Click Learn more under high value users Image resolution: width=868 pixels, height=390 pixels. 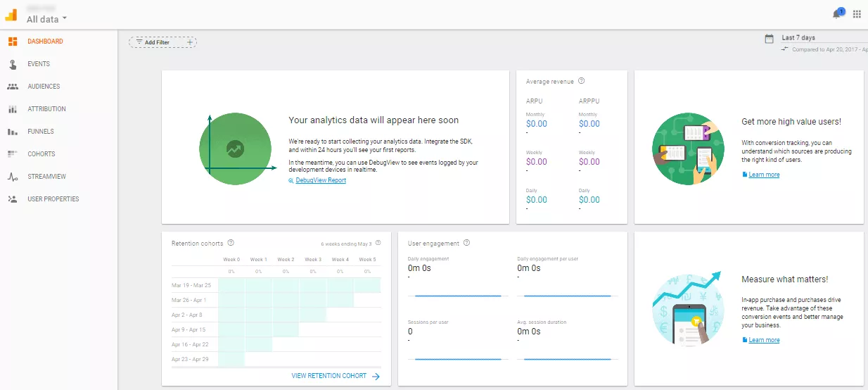[x=764, y=175]
